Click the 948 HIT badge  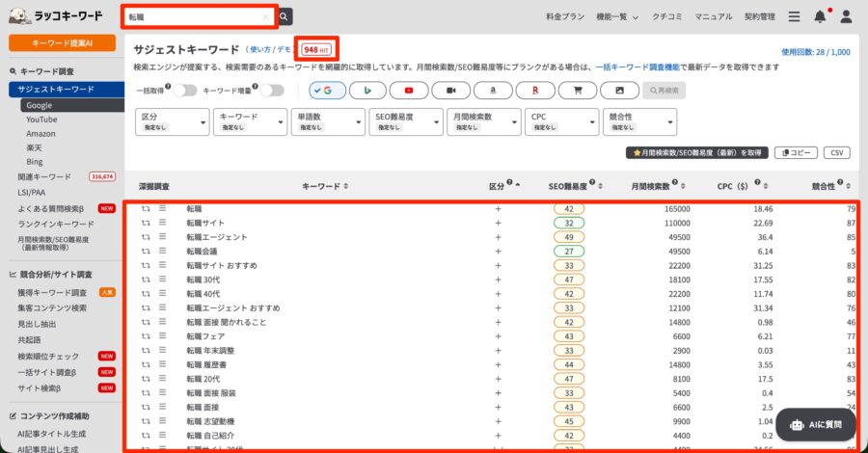click(x=316, y=50)
